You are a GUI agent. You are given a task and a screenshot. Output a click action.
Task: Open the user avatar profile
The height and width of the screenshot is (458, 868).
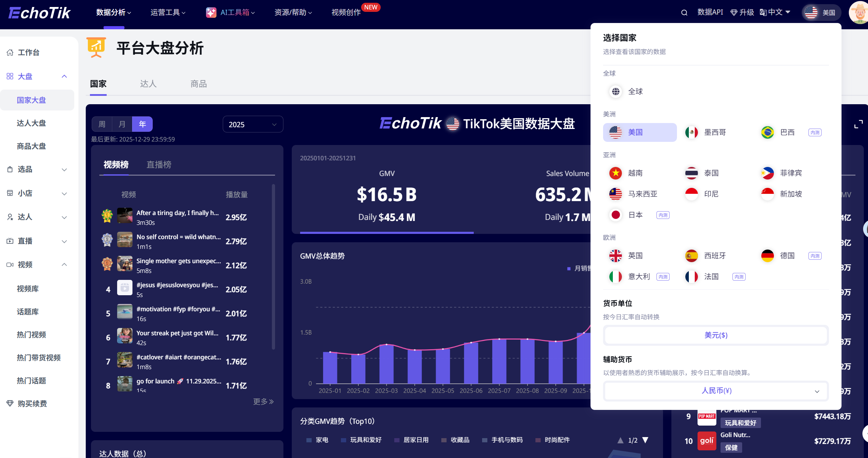[859, 13]
